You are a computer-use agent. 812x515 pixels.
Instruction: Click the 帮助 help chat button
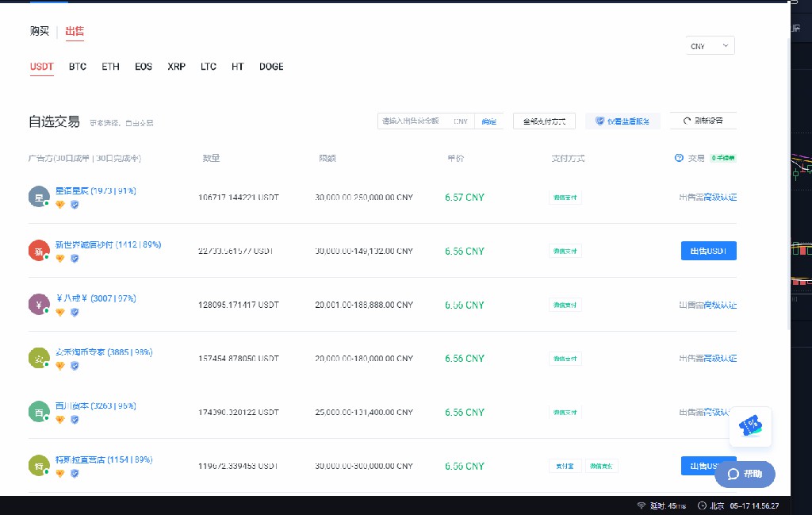point(745,474)
